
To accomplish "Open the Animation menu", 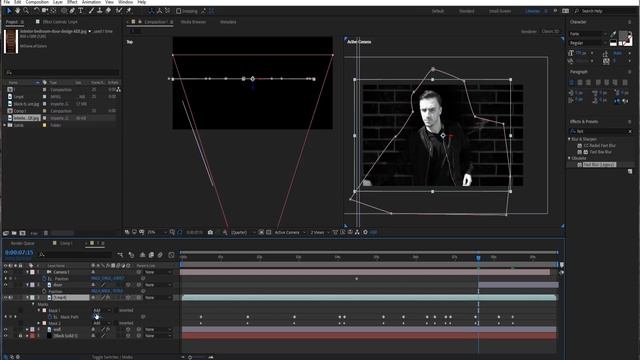I will [x=91, y=2].
